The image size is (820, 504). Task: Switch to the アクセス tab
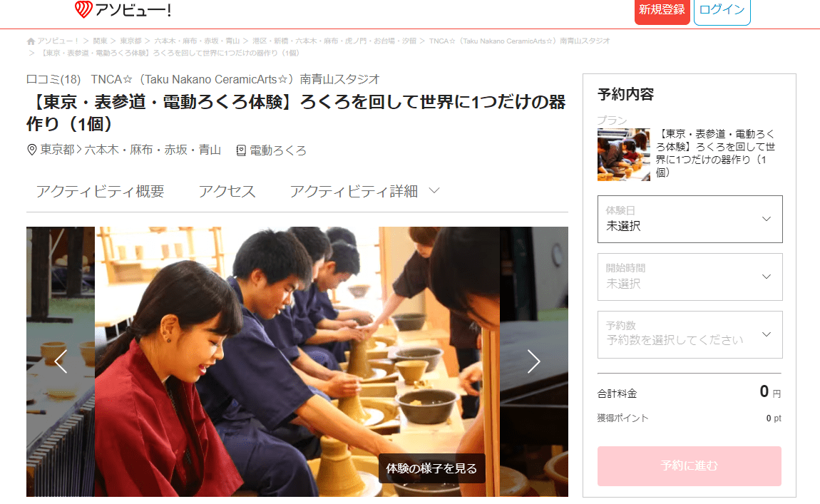[227, 191]
